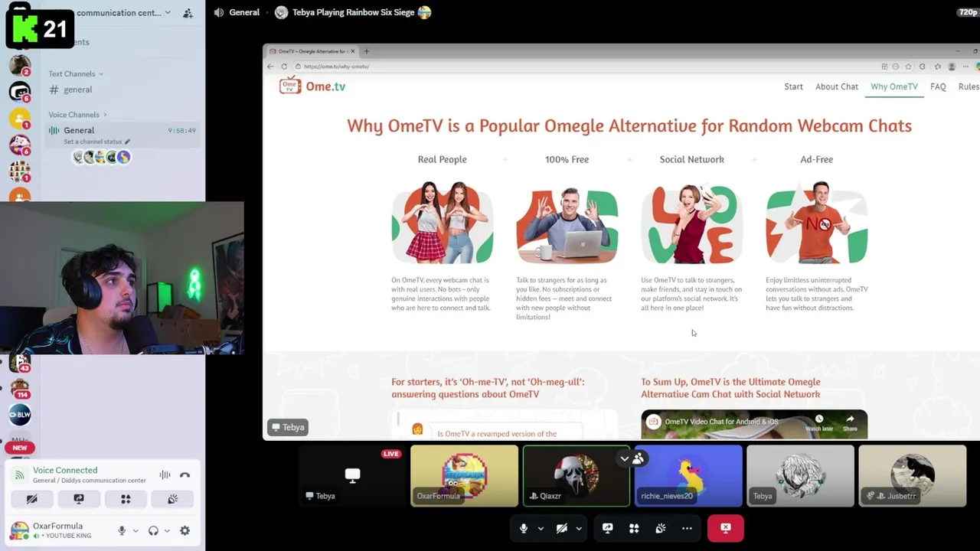This screenshot has height=551, width=980.
Task: Disconnect from voice using the hang-up phone icon
Action: click(185, 475)
